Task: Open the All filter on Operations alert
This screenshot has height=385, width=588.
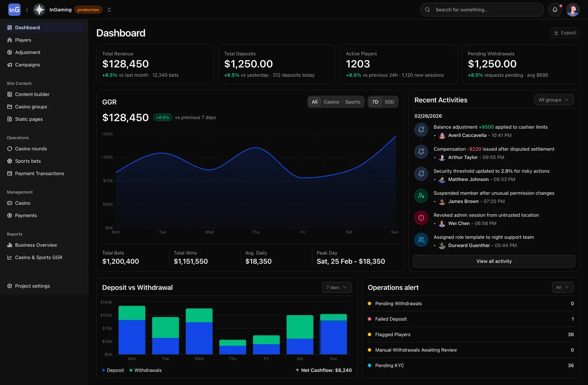Action: coord(563,287)
